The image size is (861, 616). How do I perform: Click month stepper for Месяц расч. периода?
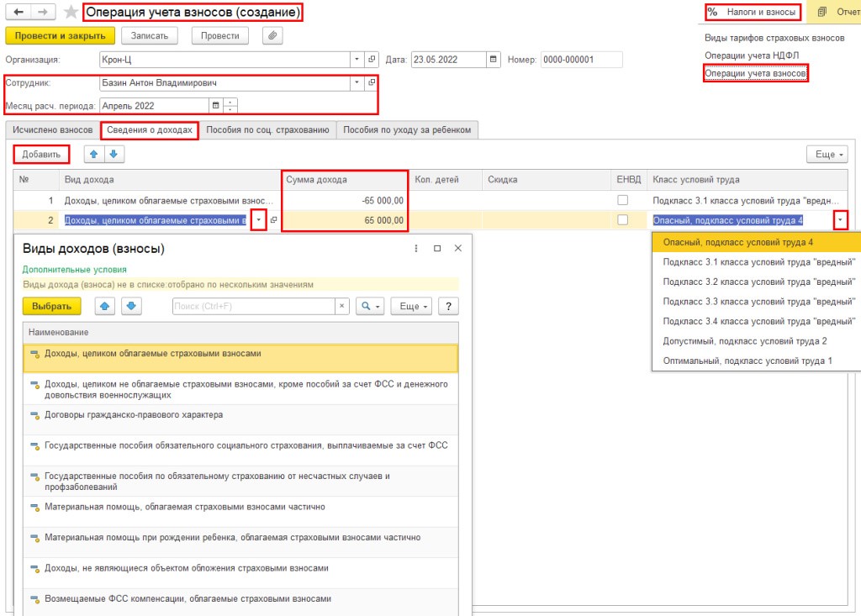pos(230,106)
